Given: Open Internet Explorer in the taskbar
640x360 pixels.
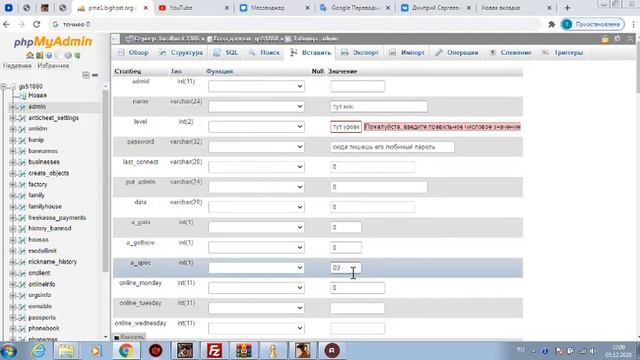Looking at the screenshot, I should [38, 351].
